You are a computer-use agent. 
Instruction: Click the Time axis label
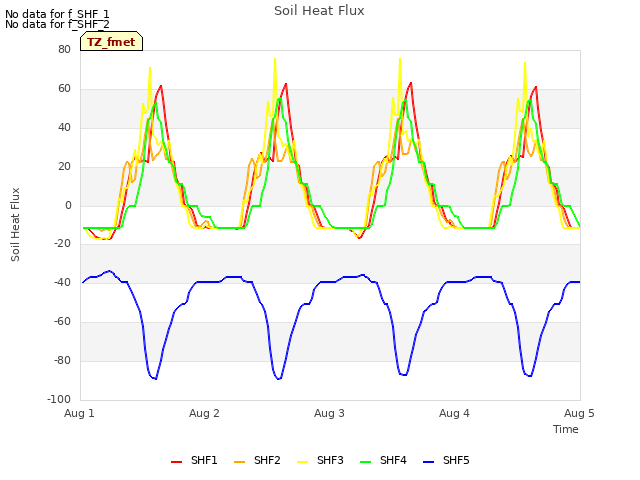(x=566, y=429)
